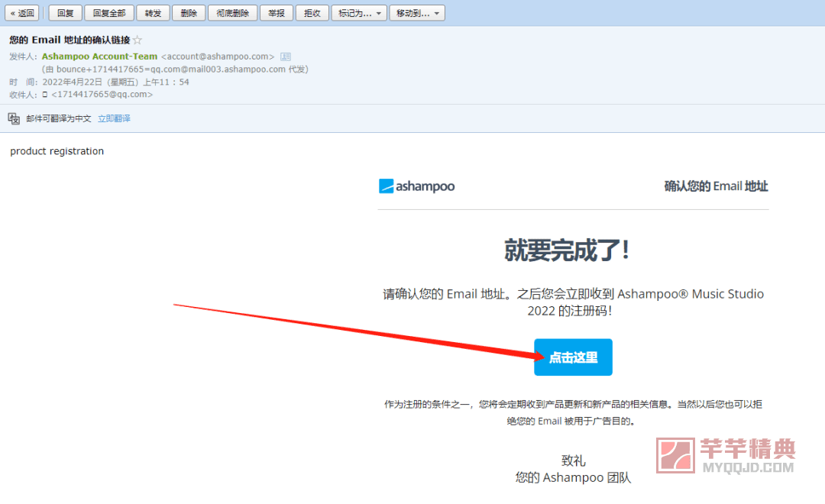Select the header text 确认您的 Email 地址
This screenshot has height=504, width=825.
coord(716,186)
